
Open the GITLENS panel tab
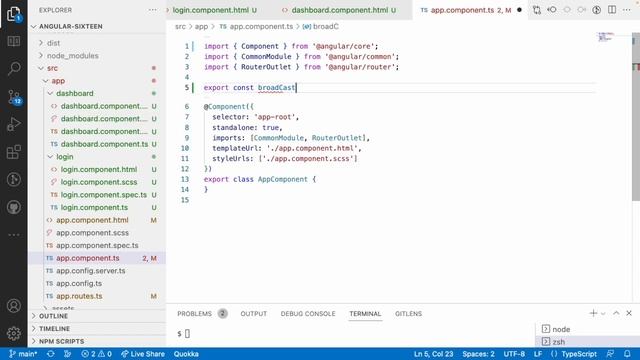pyautogui.click(x=408, y=313)
